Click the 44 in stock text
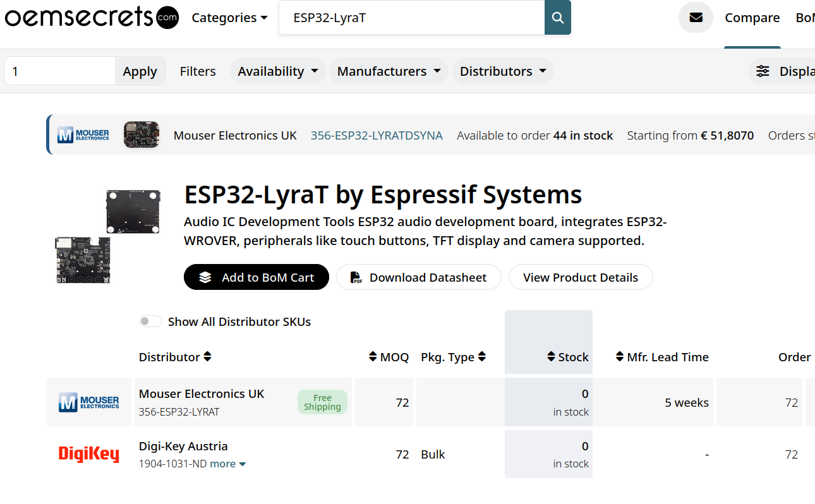 (x=583, y=135)
